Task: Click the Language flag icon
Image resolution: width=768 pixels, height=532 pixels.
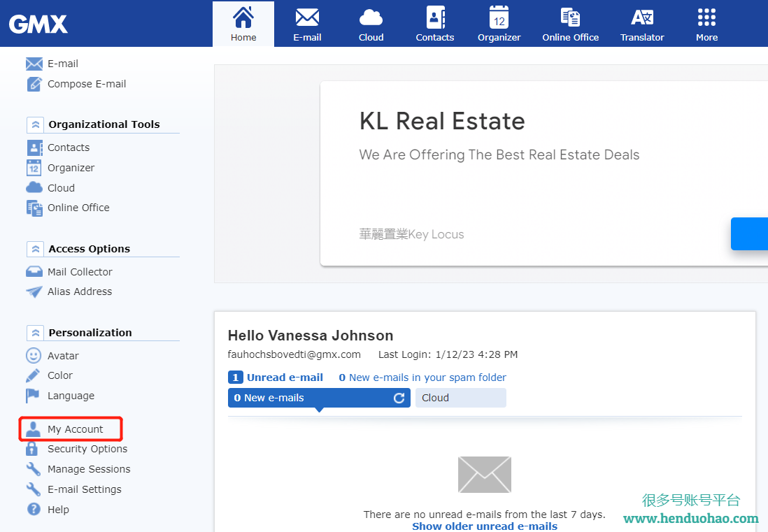Action: pos(32,396)
